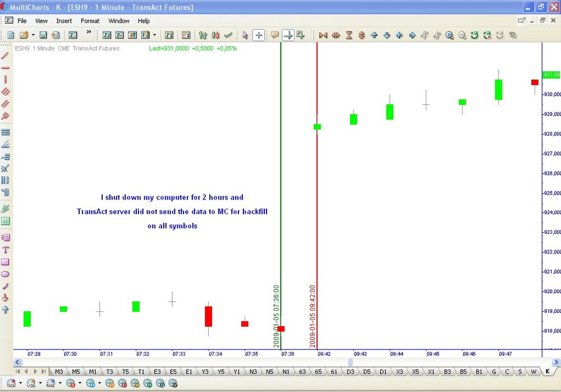Jump to first tab with navigation arrow
The image size is (561, 392).
pyautogui.click(x=17, y=372)
